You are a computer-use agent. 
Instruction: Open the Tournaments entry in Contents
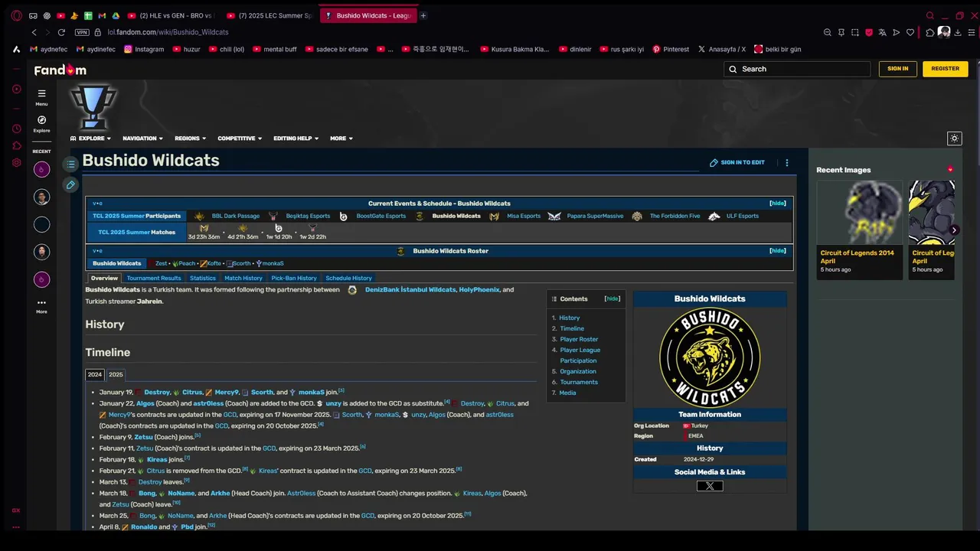point(579,382)
